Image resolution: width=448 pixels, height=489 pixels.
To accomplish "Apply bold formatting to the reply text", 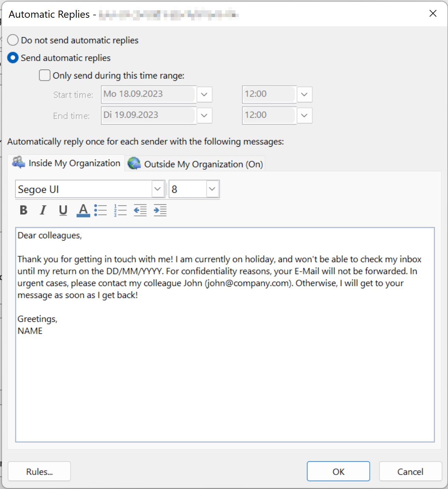I will [24, 210].
